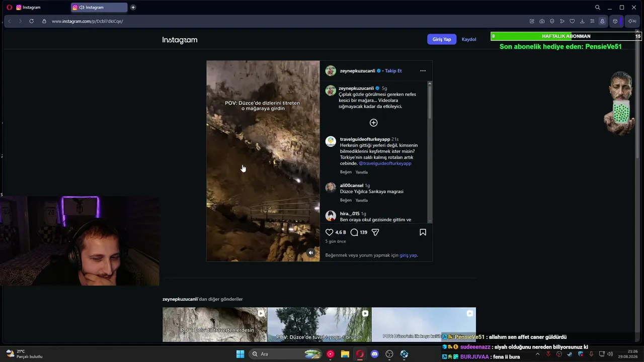This screenshot has height=362, width=644.
Task: Click the taskbar Ara search box
Action: (286, 354)
